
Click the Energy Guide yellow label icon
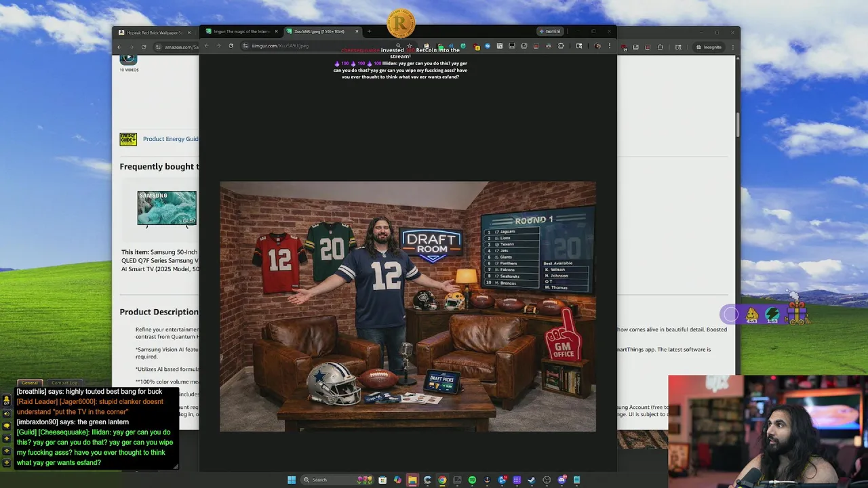pyautogui.click(x=128, y=139)
